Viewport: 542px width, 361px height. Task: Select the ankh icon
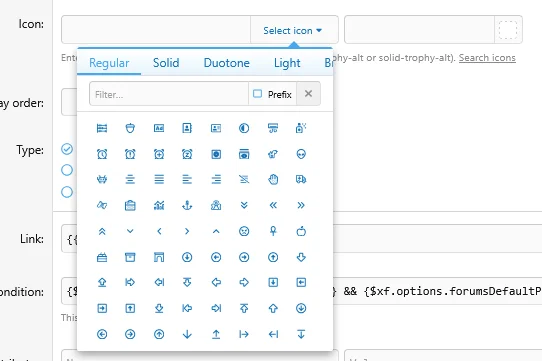(273, 231)
